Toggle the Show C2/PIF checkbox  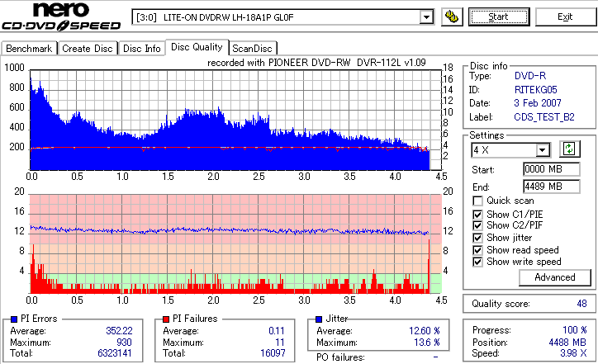click(x=477, y=225)
